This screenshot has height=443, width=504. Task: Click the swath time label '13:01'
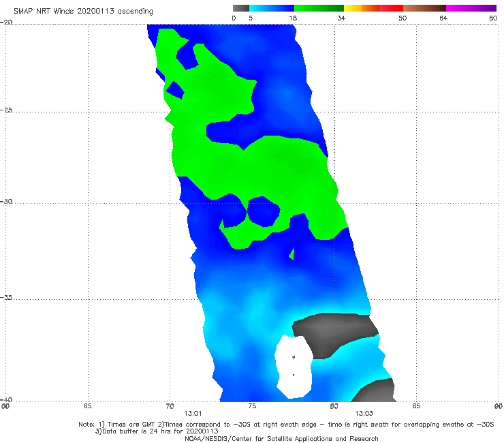tap(193, 414)
